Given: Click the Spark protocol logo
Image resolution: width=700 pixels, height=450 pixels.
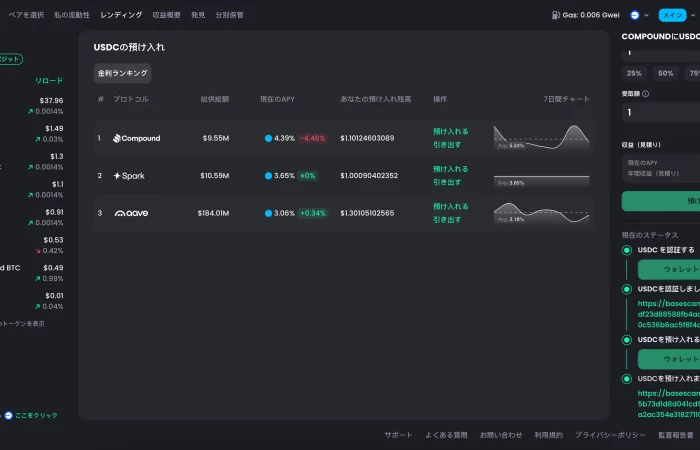Looking at the screenshot, I should pyautogui.click(x=129, y=176).
